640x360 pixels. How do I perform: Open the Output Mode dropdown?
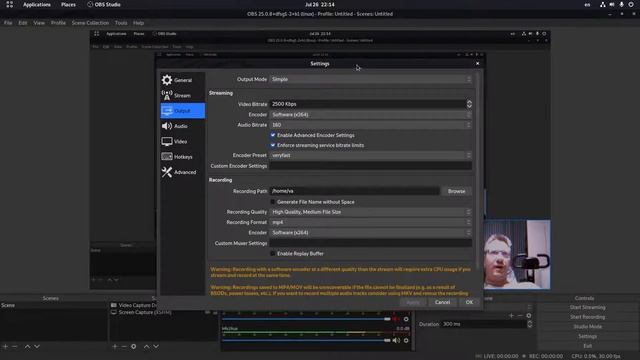tap(371, 79)
